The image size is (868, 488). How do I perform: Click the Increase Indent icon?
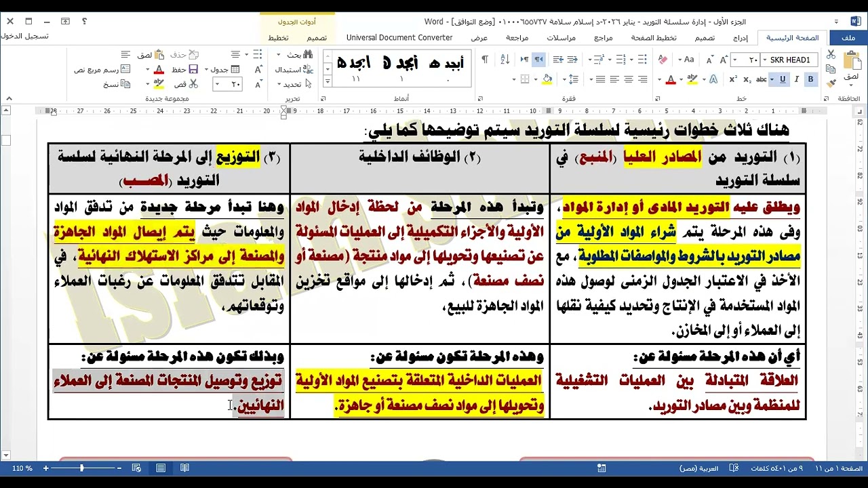coord(558,60)
